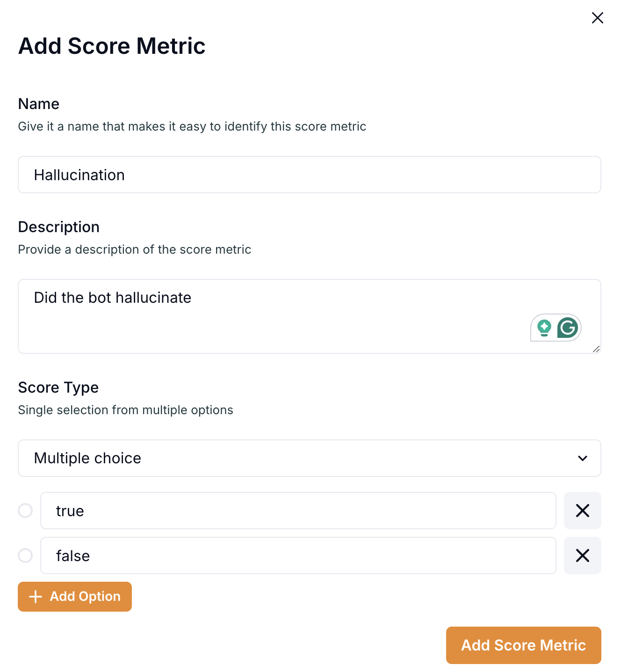The image size is (621, 672).
Task: Select the radio button beside "true"
Action: [25, 511]
